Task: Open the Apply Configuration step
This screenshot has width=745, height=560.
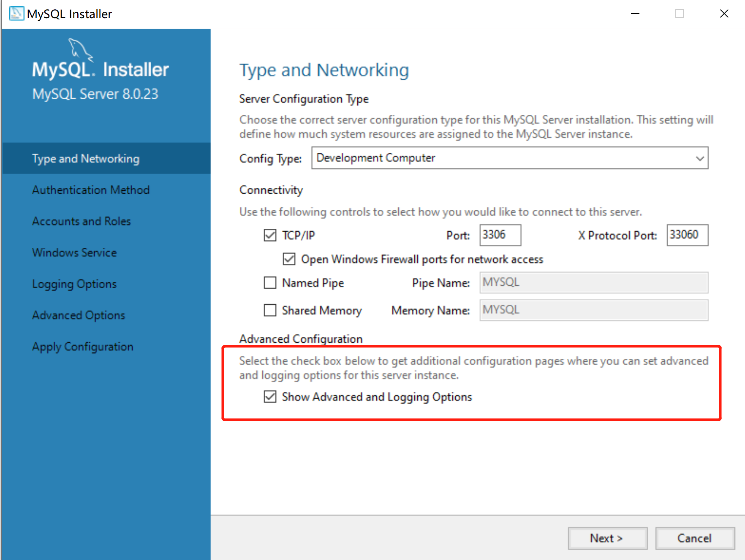Action: [82, 346]
